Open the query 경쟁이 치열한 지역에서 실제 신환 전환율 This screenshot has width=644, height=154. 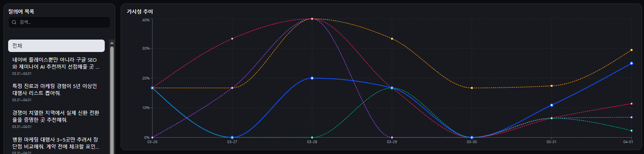(56, 119)
